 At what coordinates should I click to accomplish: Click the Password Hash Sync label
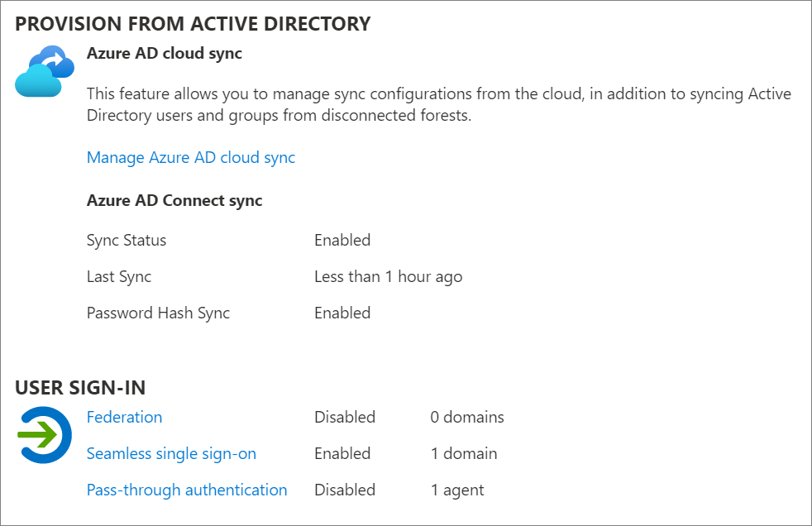pyautogui.click(x=158, y=313)
